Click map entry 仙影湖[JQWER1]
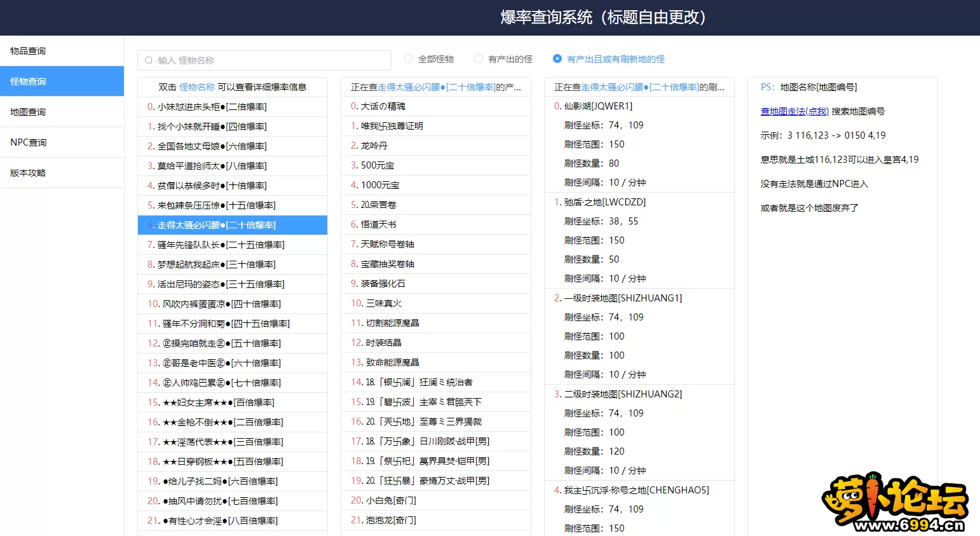 point(598,106)
